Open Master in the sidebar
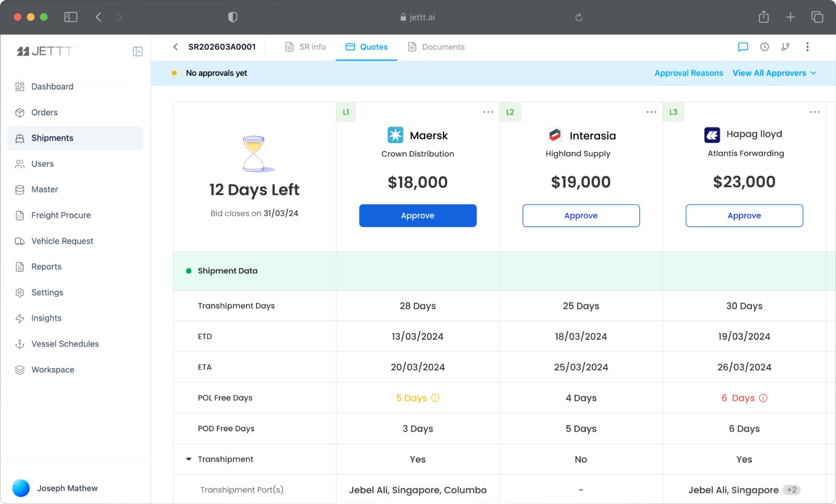836x504 pixels. [x=75, y=190]
